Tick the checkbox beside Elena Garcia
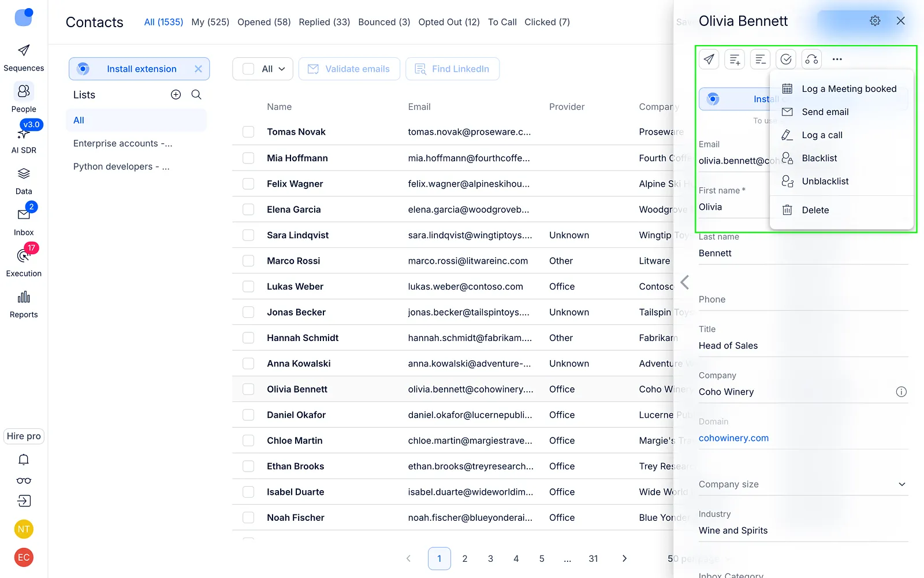924x578 pixels. tap(248, 209)
